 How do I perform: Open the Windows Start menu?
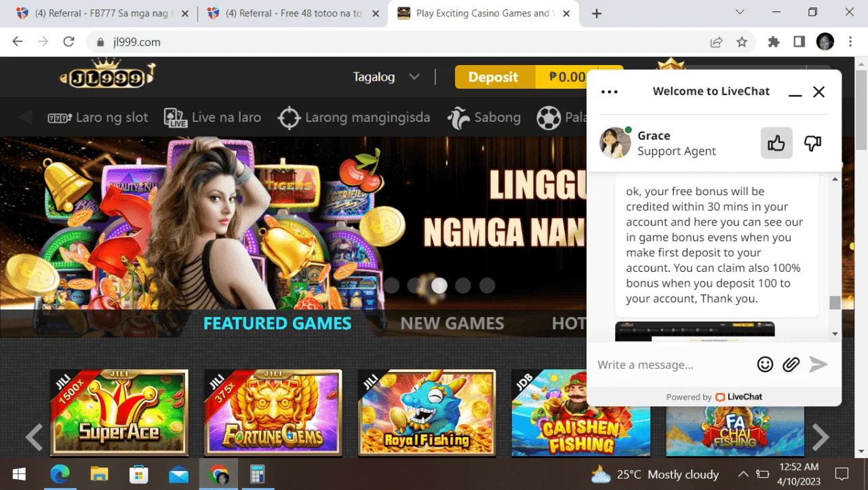point(19,474)
